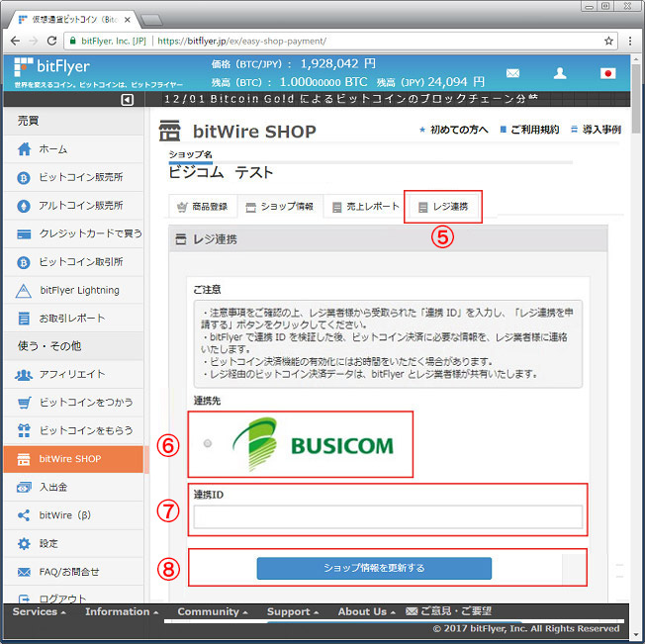Image resolution: width=645 pixels, height=644 pixels.
Task: Open アフィリエイト in the sidebar
Action: click(73, 374)
